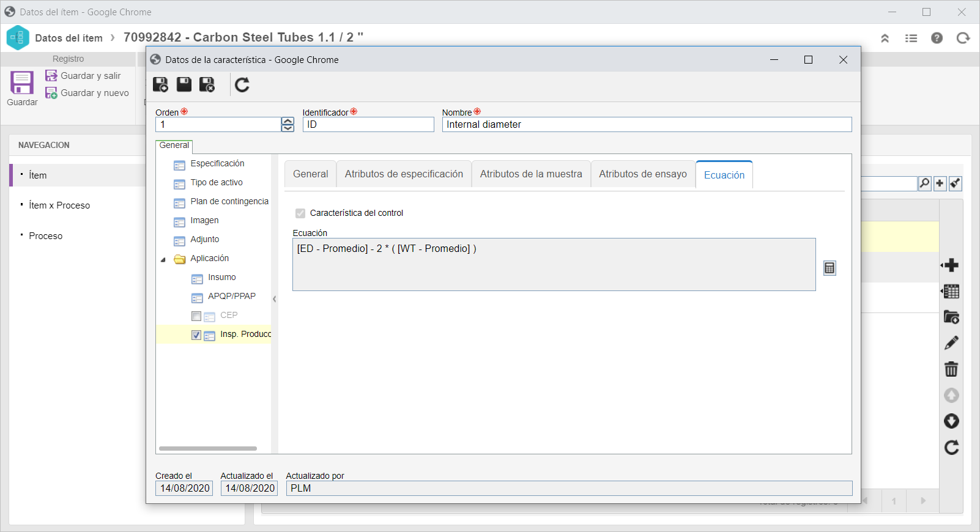This screenshot has height=532, width=980.
Task: Click the Orden spinner arrows
Action: [x=288, y=125]
